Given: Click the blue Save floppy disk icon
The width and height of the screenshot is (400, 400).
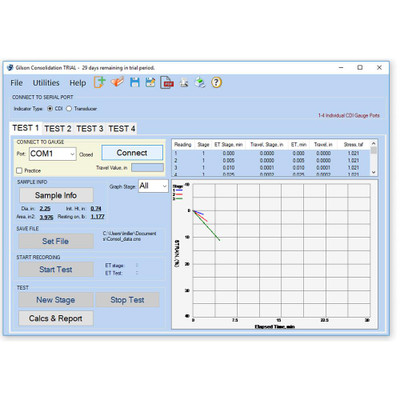Looking at the screenshot, I should (135, 82).
